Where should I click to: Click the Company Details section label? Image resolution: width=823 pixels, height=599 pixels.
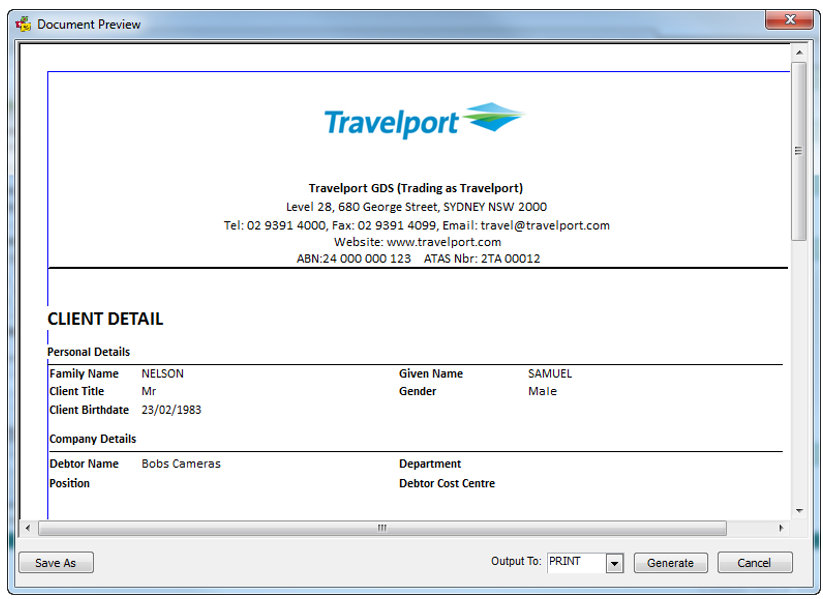click(x=93, y=439)
